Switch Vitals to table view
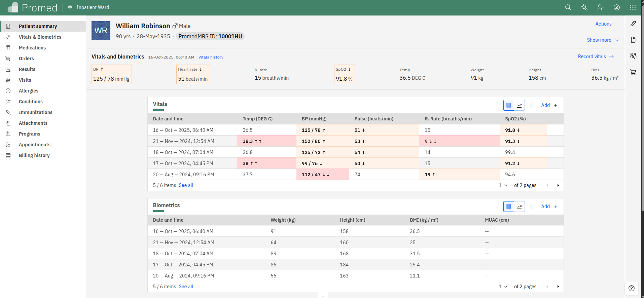The height and width of the screenshot is (298, 644). pyautogui.click(x=509, y=105)
